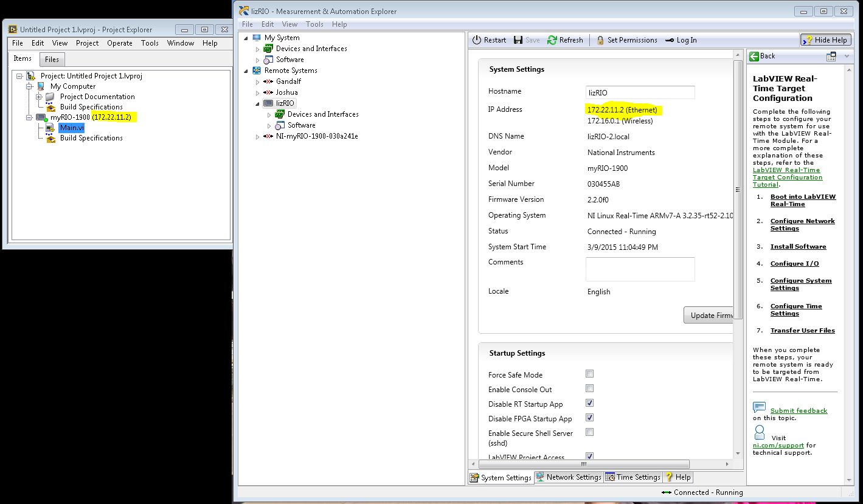This screenshot has height=504, width=863.
Task: Click the NI-myRIO-1900-030a241e device icon
Action: tap(268, 136)
